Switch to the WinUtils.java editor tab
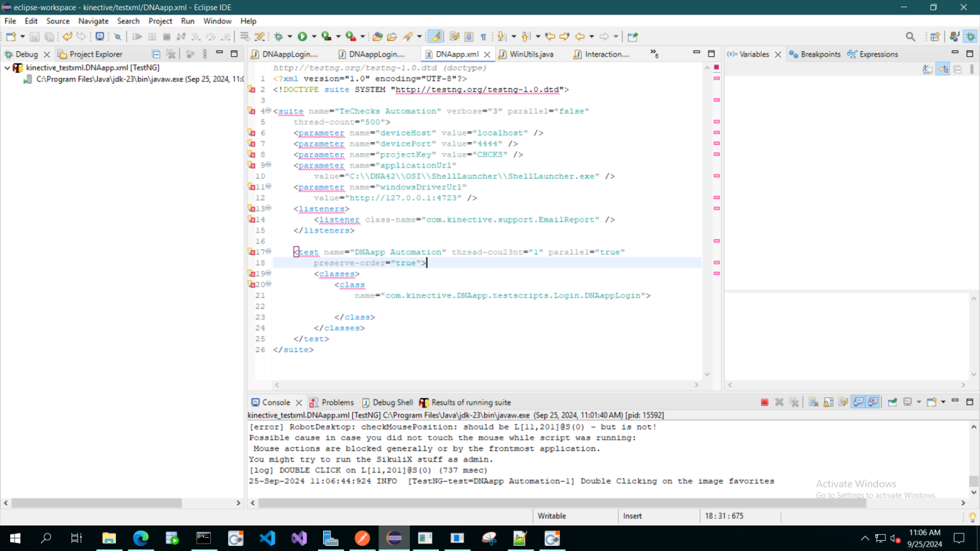The image size is (980, 551). click(531, 54)
